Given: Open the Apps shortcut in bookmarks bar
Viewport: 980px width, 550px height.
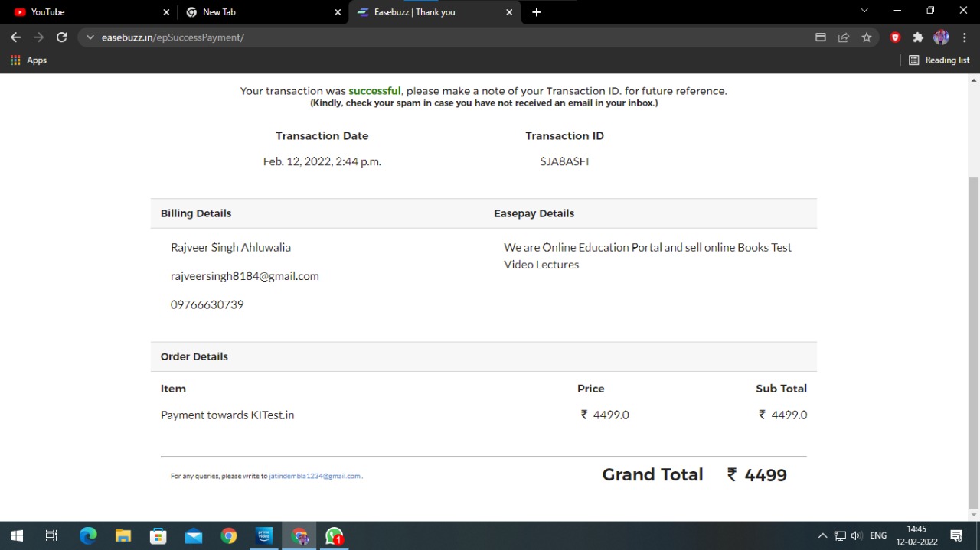Looking at the screenshot, I should pyautogui.click(x=28, y=60).
